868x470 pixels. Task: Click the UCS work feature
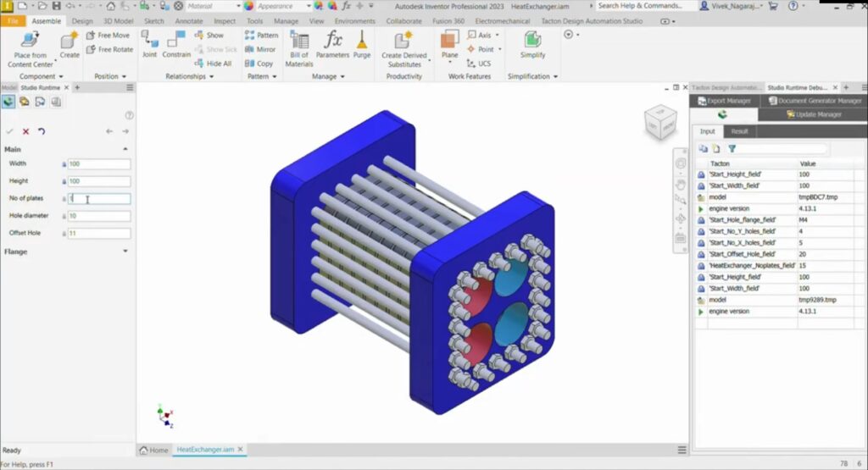(x=479, y=64)
